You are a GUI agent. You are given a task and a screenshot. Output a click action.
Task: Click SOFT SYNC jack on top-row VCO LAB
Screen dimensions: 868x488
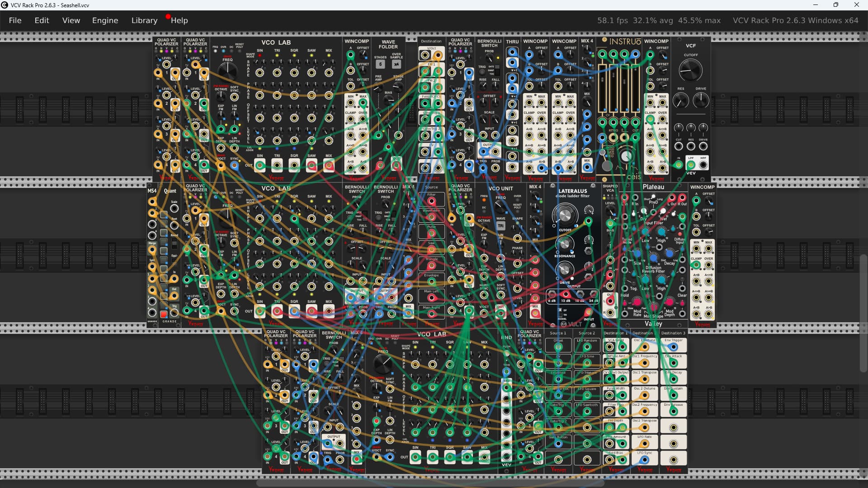[x=234, y=97]
